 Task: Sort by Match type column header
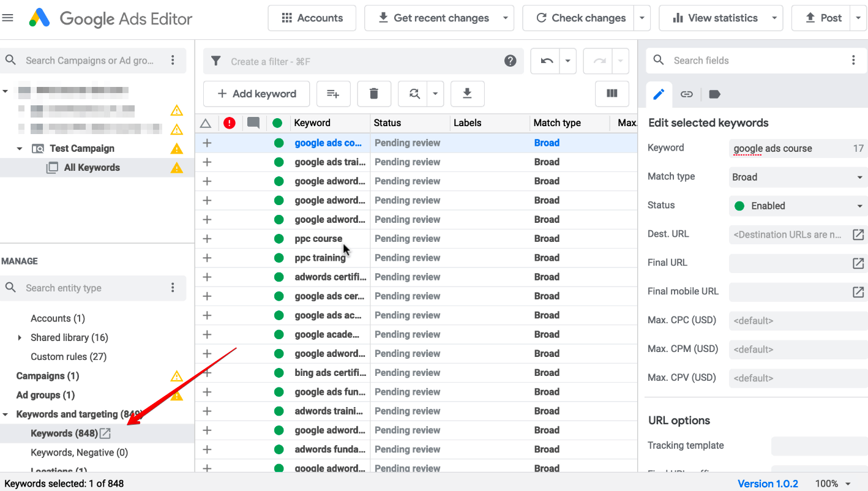pyautogui.click(x=557, y=123)
